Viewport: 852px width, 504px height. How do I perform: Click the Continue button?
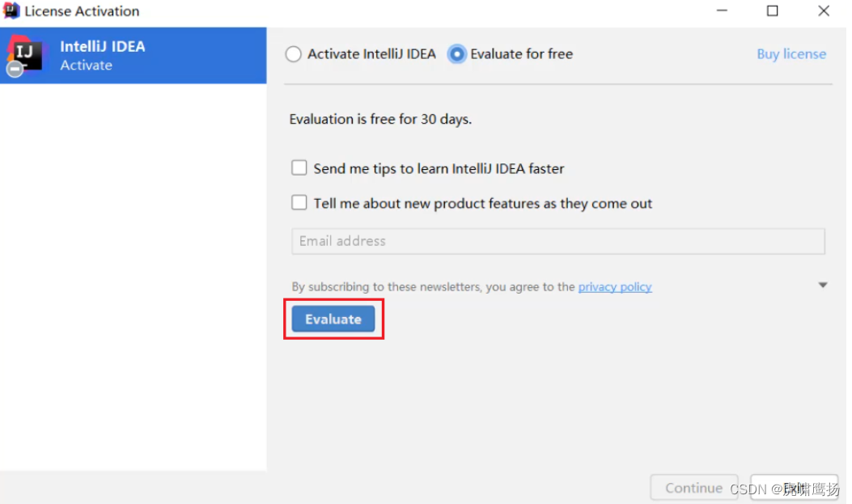[694, 488]
